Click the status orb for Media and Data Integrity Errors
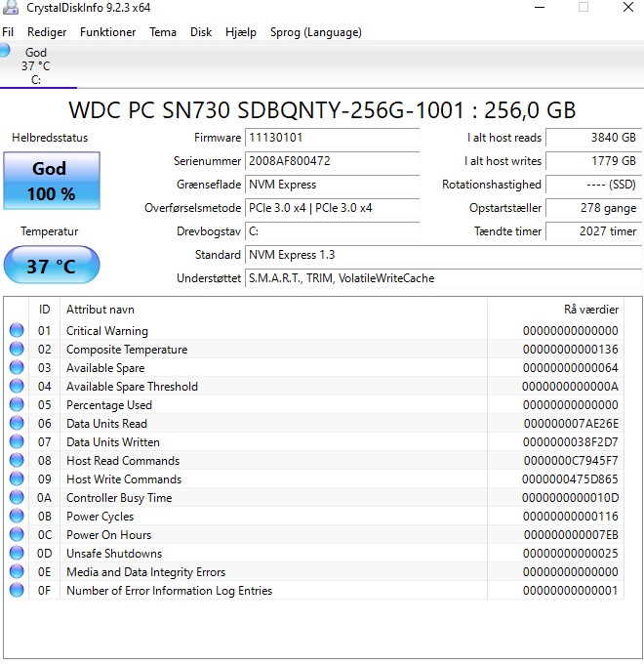 (17, 572)
